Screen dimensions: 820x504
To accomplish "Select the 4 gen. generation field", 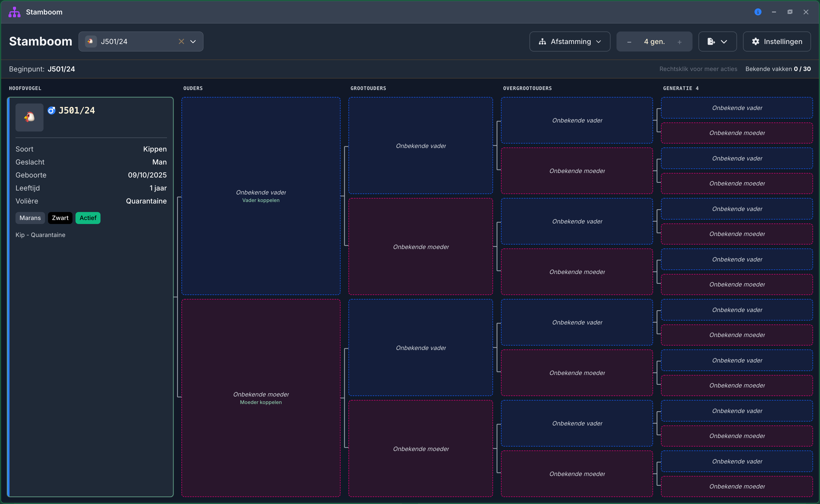I will [654, 42].
